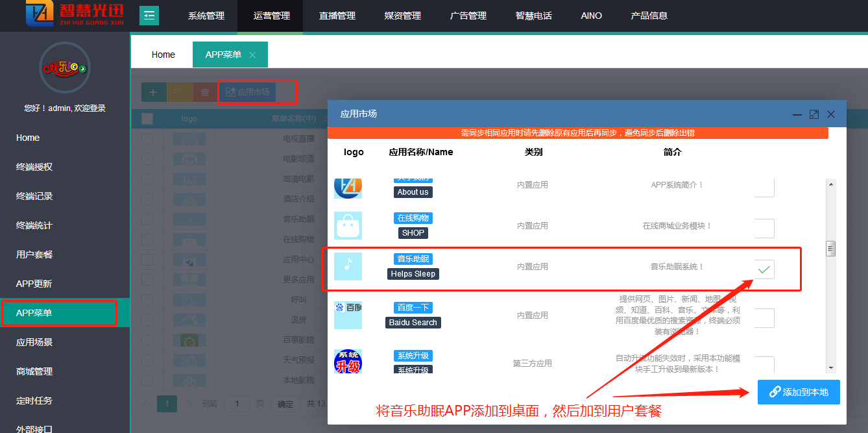Image resolution: width=868 pixels, height=433 pixels.
Task: Uncheck the 音乐助眠 Helps Sleep checkbox
Action: (x=764, y=269)
